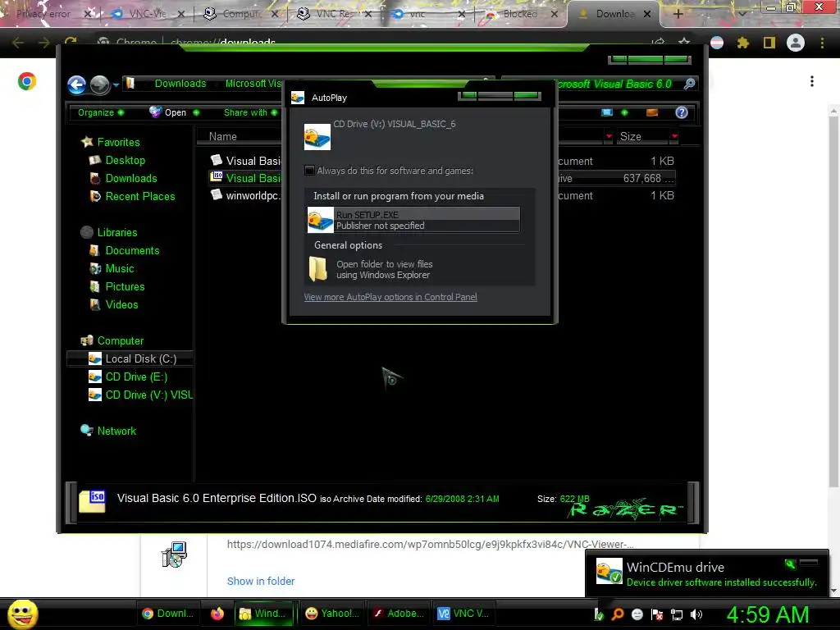Open Firefox from the taskbar
The height and width of the screenshot is (630, 840).
[x=217, y=614]
